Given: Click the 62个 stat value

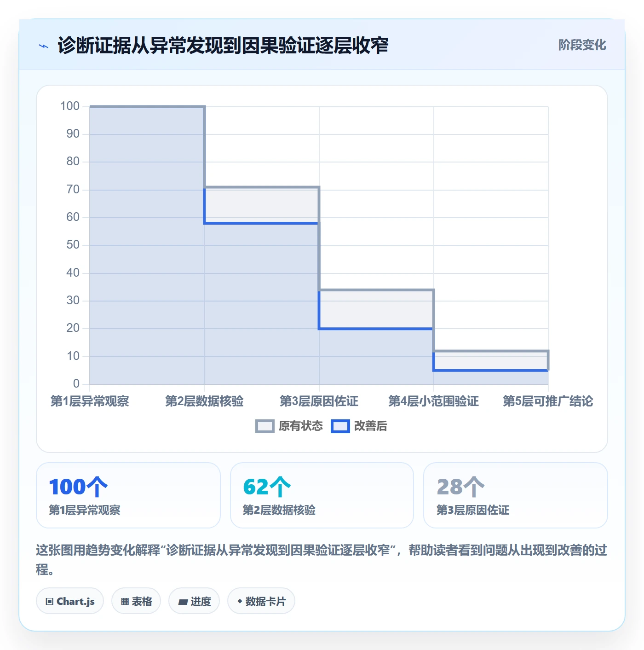Looking at the screenshot, I should (x=267, y=487).
